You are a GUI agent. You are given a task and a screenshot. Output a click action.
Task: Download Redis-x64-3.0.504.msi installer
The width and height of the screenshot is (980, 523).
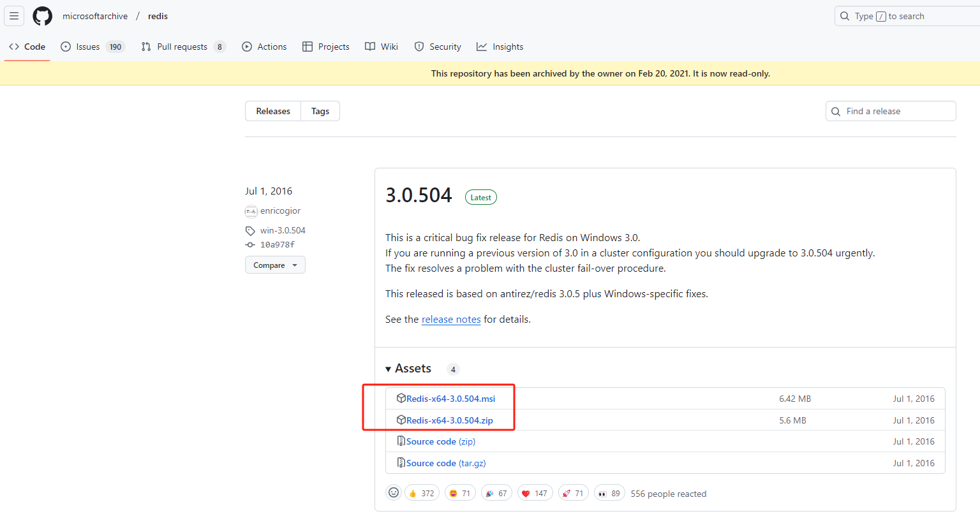tap(451, 398)
